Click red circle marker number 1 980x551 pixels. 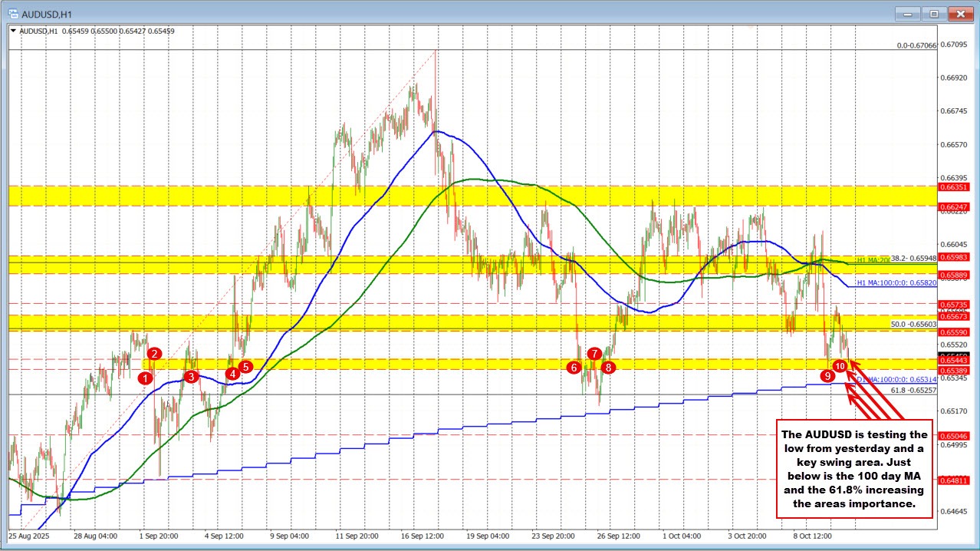146,377
